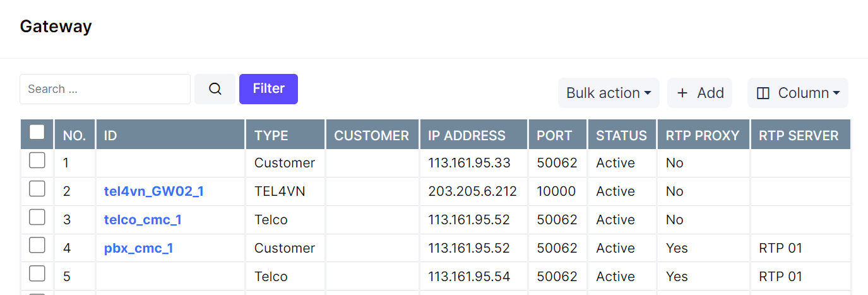Image resolution: width=868 pixels, height=295 pixels.
Task: Open the Bulk action dropdown
Action: coord(609,93)
